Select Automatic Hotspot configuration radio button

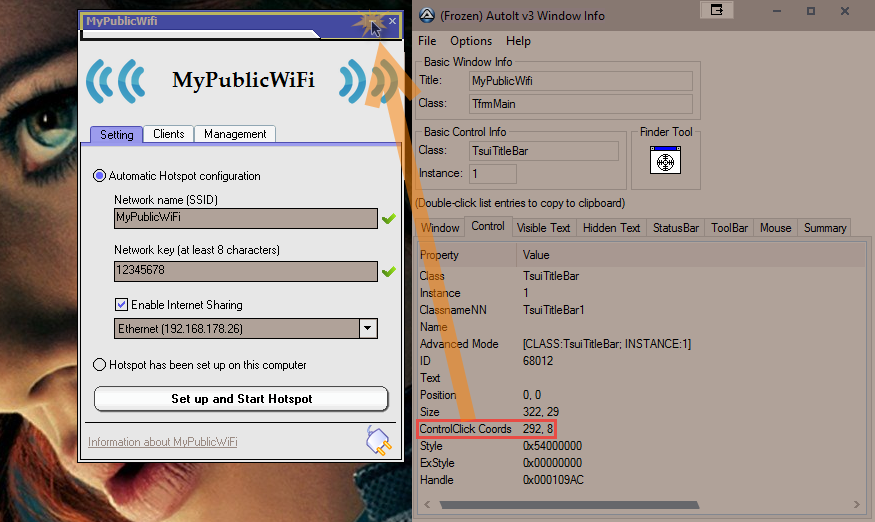point(99,176)
